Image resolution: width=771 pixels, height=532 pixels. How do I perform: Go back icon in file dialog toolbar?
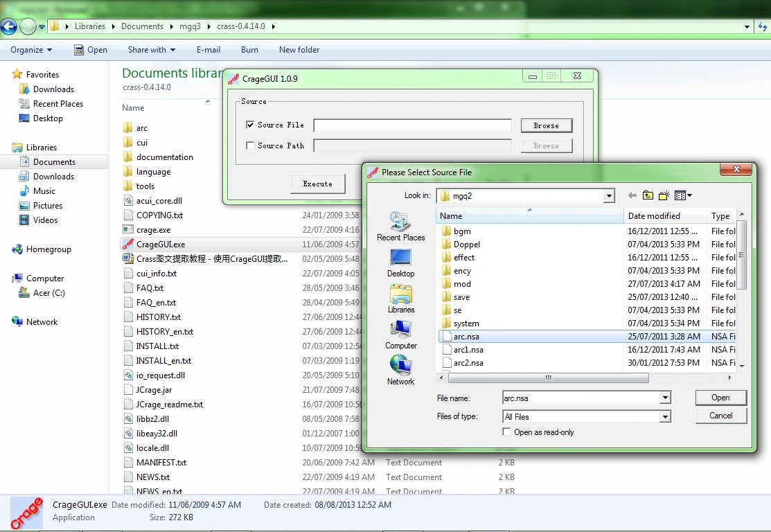pyautogui.click(x=632, y=195)
